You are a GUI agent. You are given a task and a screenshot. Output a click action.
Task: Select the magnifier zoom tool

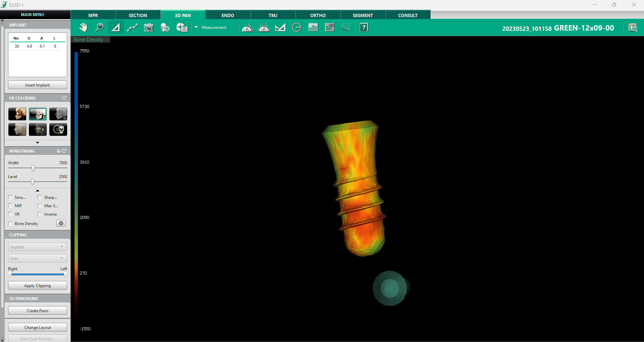99,27
